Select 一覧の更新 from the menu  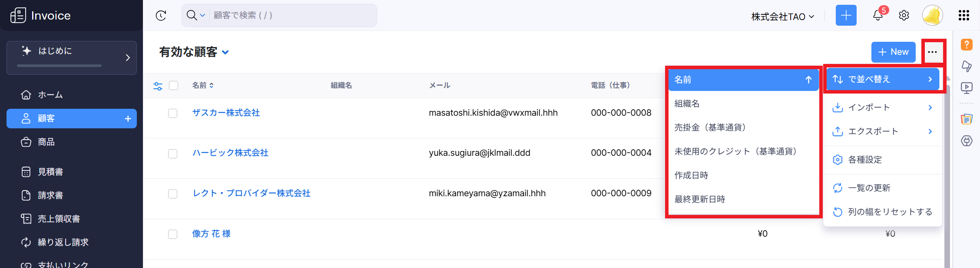tap(869, 188)
